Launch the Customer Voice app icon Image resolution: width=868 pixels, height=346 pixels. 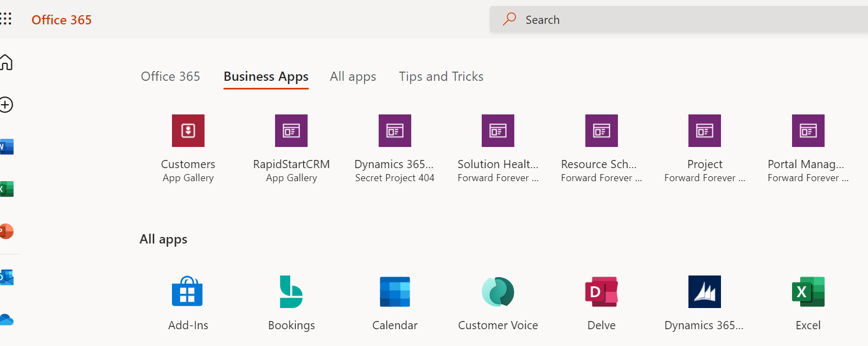pos(498,292)
